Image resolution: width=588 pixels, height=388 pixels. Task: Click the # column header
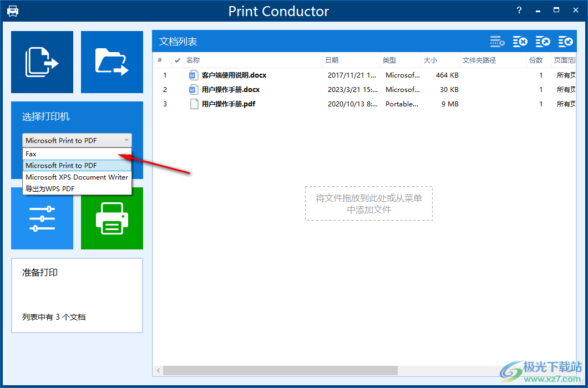pyautogui.click(x=164, y=60)
